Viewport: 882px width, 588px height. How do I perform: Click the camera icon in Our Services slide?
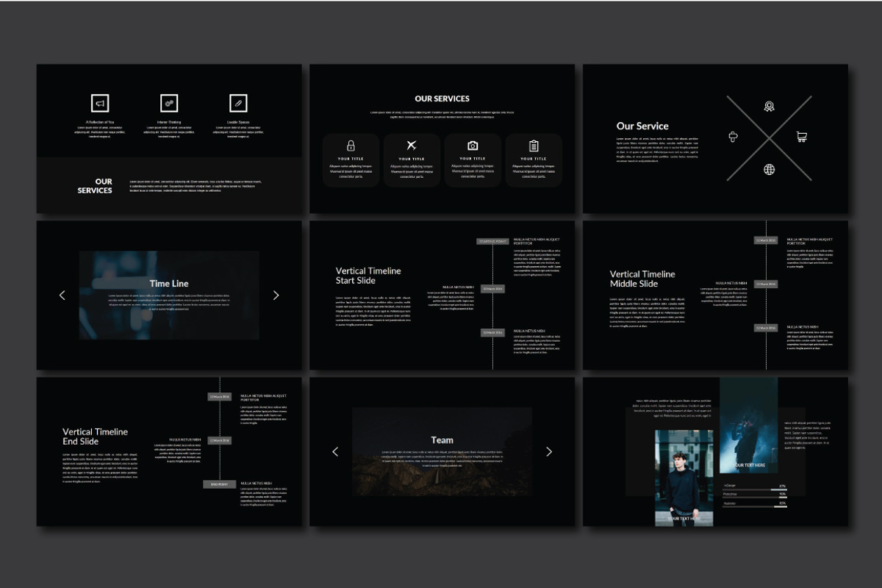(x=473, y=146)
